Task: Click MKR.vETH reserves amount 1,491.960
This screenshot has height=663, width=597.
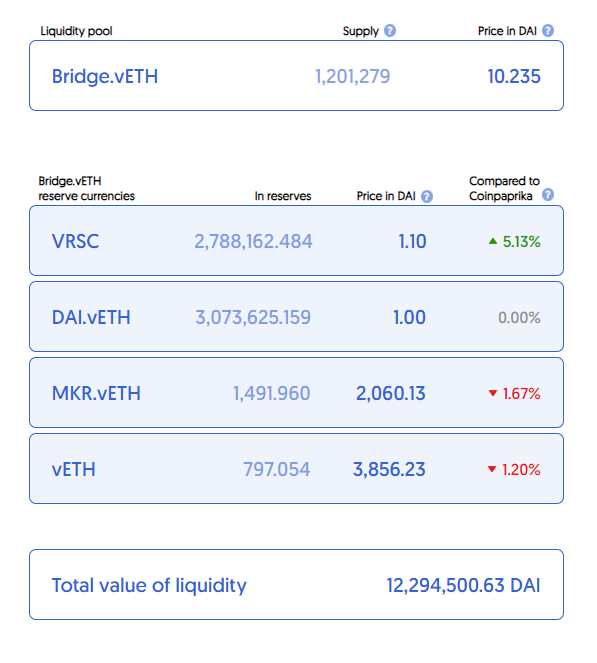Action: 272,393
